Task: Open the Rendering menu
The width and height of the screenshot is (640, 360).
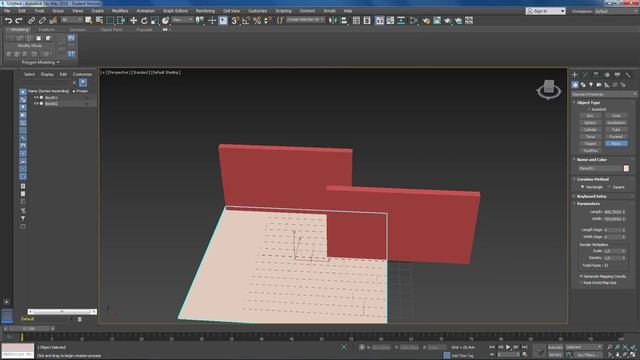Action: pyautogui.click(x=205, y=11)
